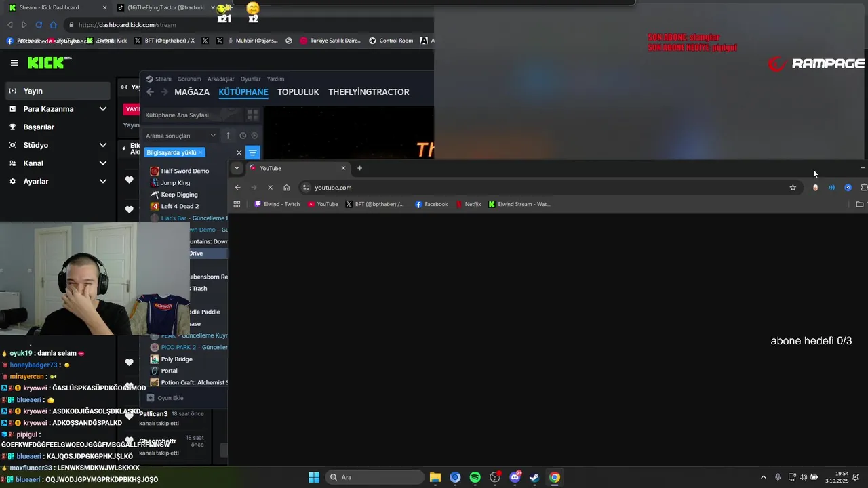This screenshot has height=488, width=868.
Task: Open the Yardım menu in Steam
Action: pyautogui.click(x=275, y=79)
